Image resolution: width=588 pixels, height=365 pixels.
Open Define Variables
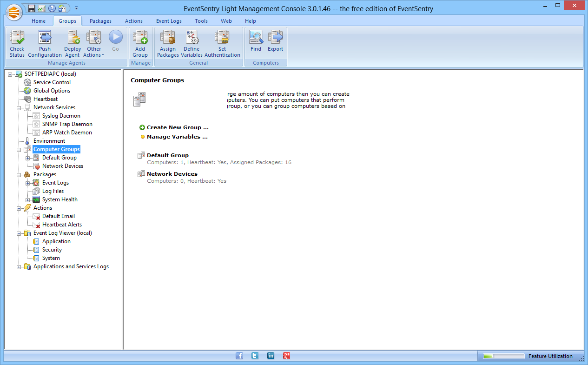point(192,44)
